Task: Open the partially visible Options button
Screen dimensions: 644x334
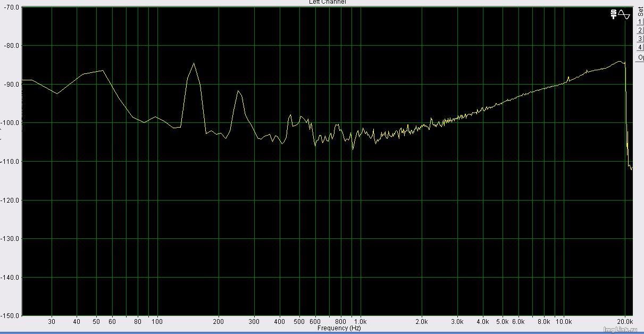Action: pyautogui.click(x=640, y=57)
